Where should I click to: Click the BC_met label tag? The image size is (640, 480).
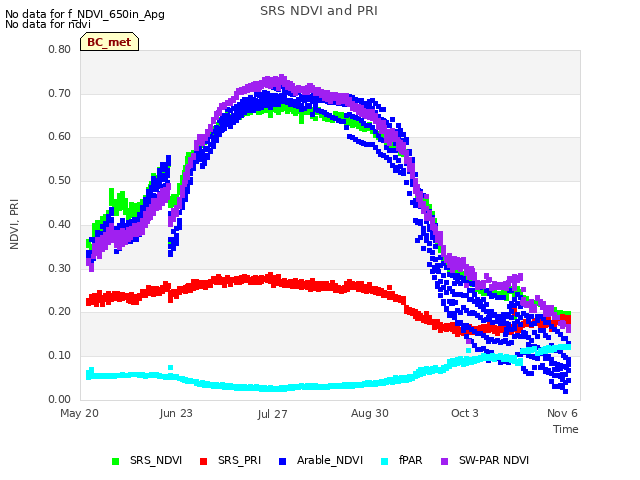(x=109, y=42)
